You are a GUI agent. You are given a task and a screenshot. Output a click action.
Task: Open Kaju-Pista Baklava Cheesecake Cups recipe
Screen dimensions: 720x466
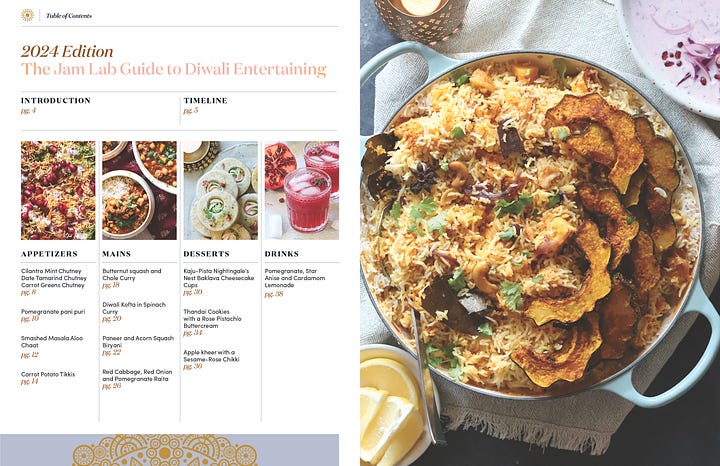219,281
